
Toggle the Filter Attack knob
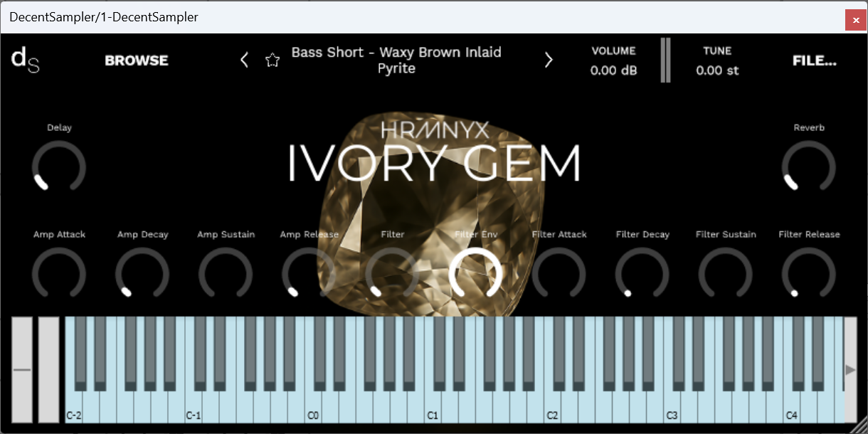click(x=559, y=275)
